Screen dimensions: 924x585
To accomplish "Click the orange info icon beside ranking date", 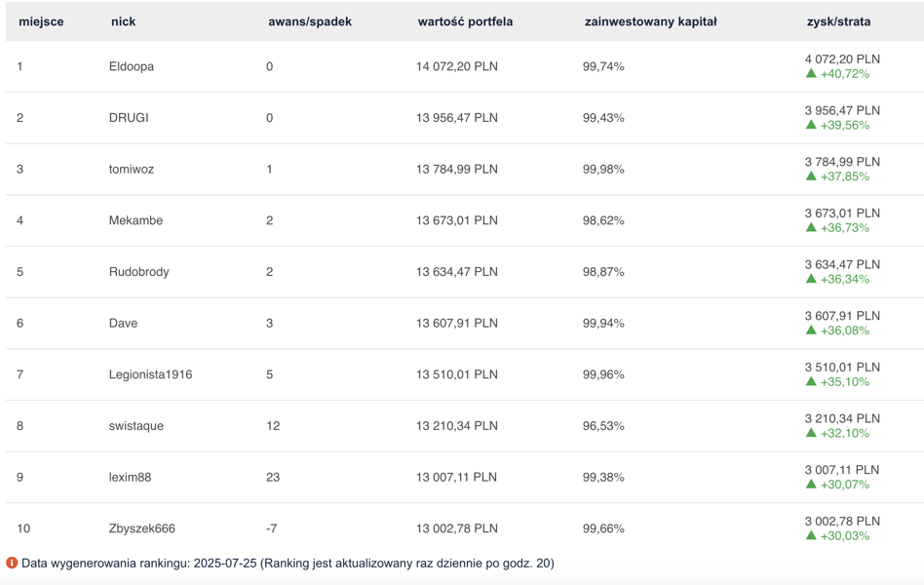I will tap(12, 563).
